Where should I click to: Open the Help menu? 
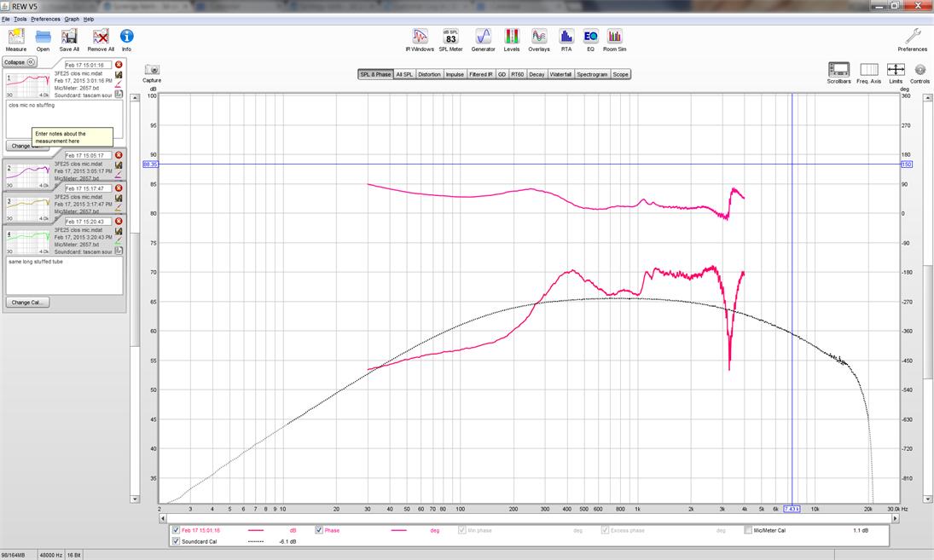(x=88, y=19)
